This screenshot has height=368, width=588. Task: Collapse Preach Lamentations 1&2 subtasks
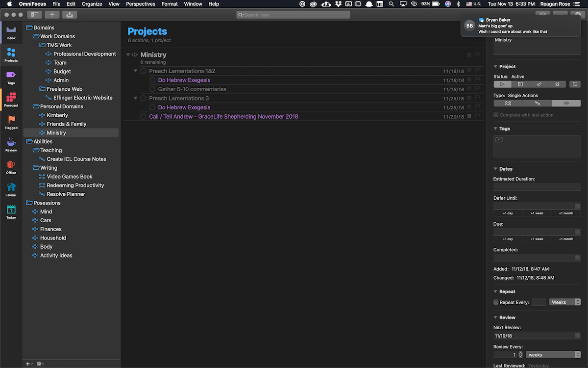pyautogui.click(x=136, y=71)
